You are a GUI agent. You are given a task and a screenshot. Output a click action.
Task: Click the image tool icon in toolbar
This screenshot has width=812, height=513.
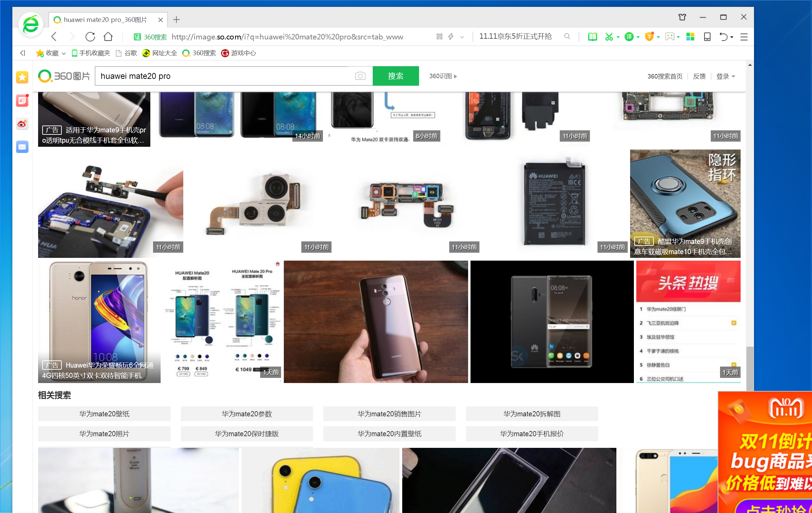[x=669, y=37]
